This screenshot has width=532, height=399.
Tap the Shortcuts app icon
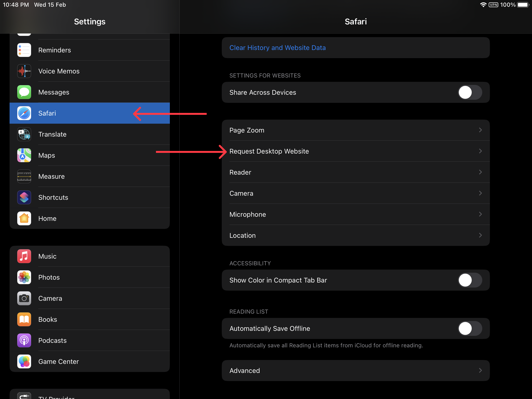(x=24, y=197)
